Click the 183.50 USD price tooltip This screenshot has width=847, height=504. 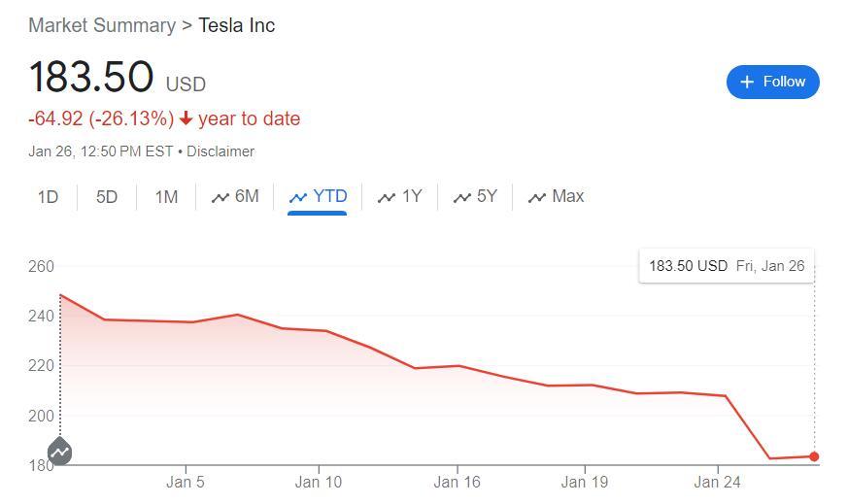[x=727, y=265]
